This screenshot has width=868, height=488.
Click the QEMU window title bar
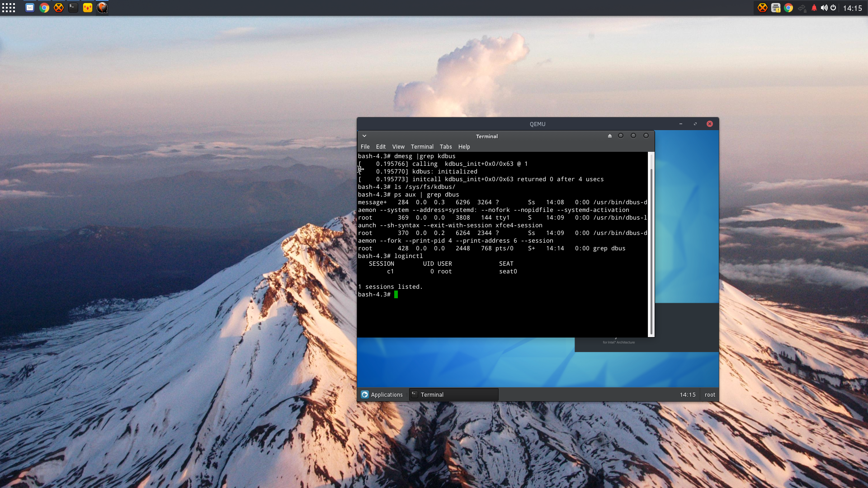pyautogui.click(x=538, y=124)
